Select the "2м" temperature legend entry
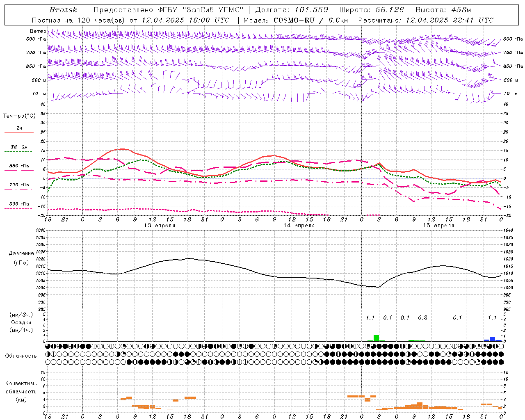The image size is (525, 420). click(x=19, y=128)
